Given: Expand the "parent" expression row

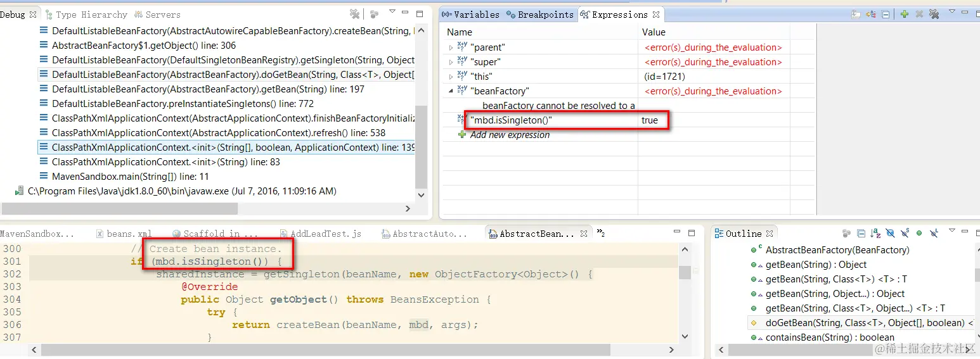Looking at the screenshot, I should (451, 47).
